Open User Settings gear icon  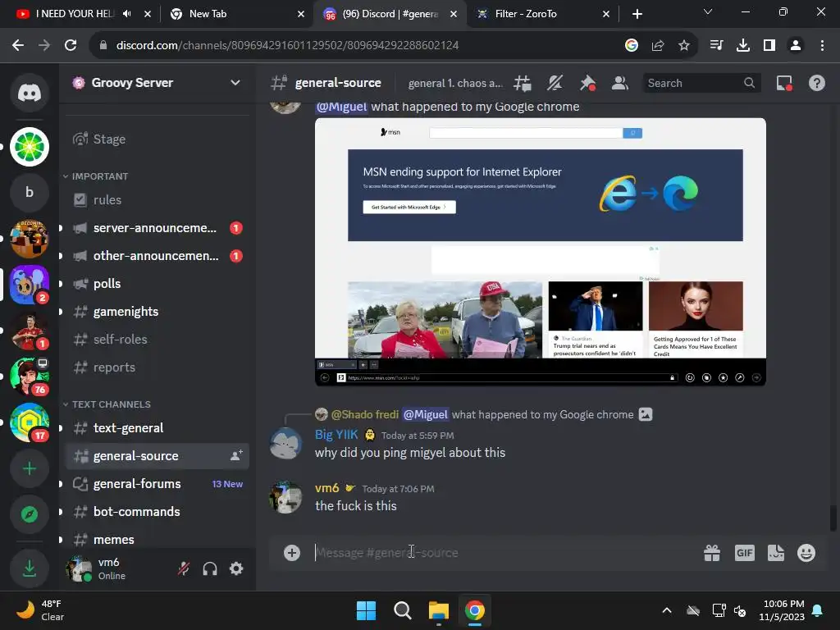[236, 568]
